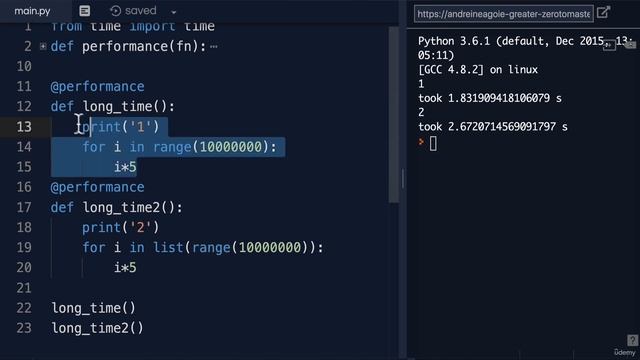The width and height of the screenshot is (640, 360).
Task: Click the ellipsis after performance(fn):
Action: coord(214,47)
